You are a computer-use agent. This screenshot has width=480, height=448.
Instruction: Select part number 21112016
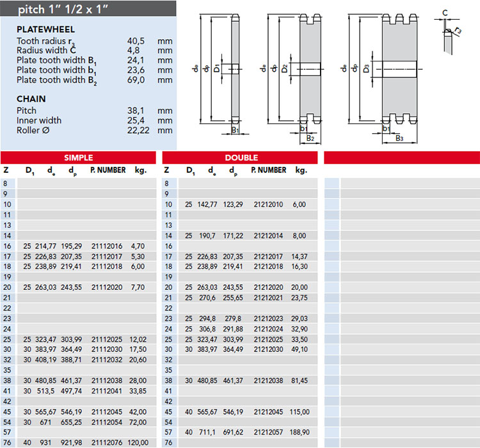click(107, 246)
